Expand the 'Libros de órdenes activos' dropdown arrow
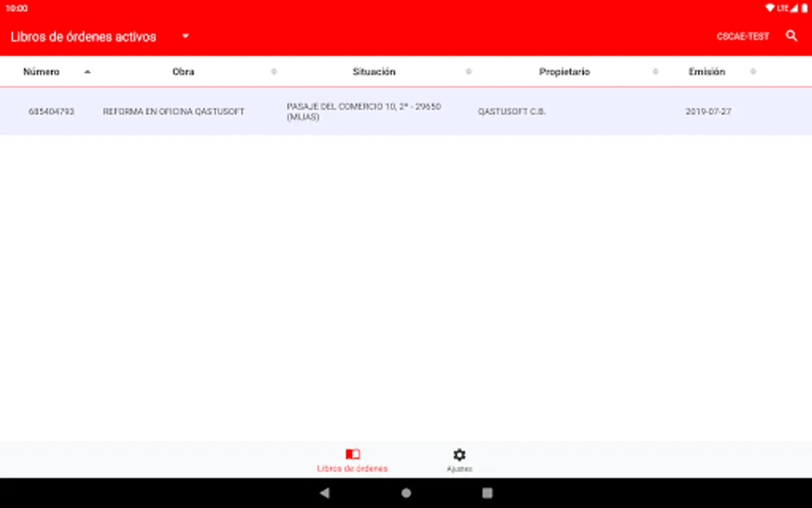 186,36
